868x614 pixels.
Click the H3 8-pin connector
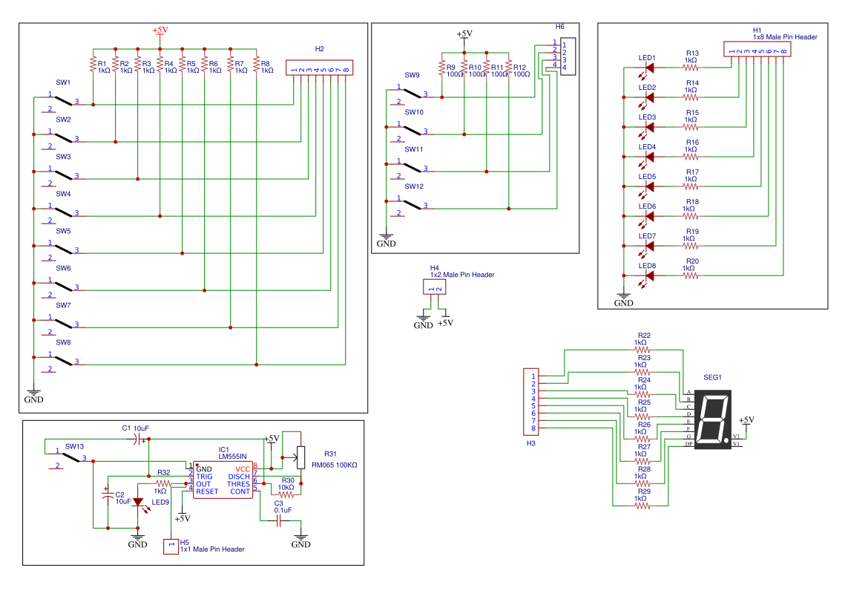[x=531, y=402]
